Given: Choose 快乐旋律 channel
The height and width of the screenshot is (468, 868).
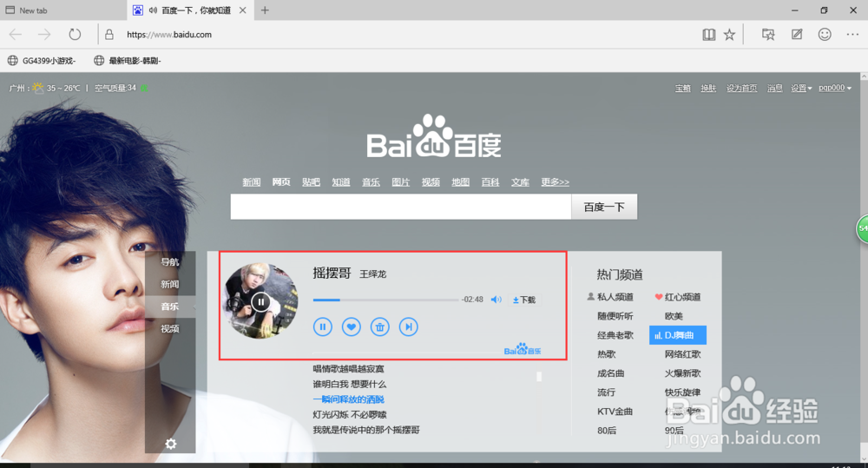Looking at the screenshot, I should point(682,392).
